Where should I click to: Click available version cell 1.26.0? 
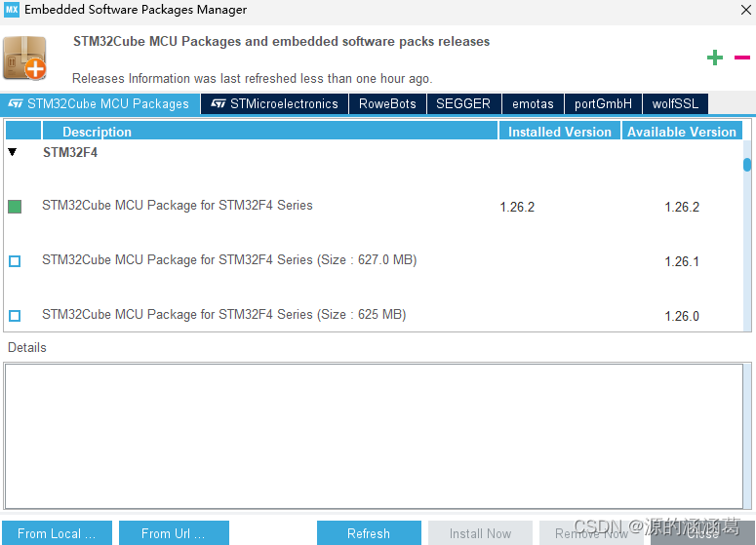682,316
